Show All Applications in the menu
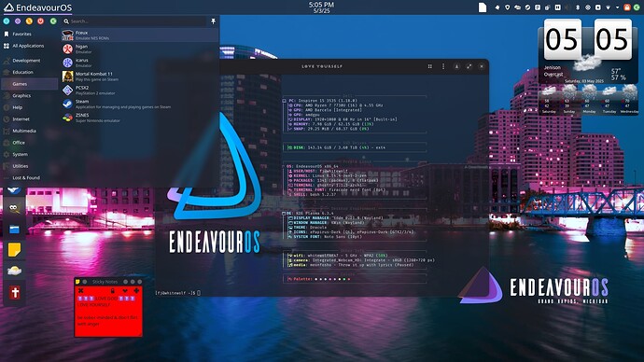This screenshot has height=362, width=644. click(30, 46)
